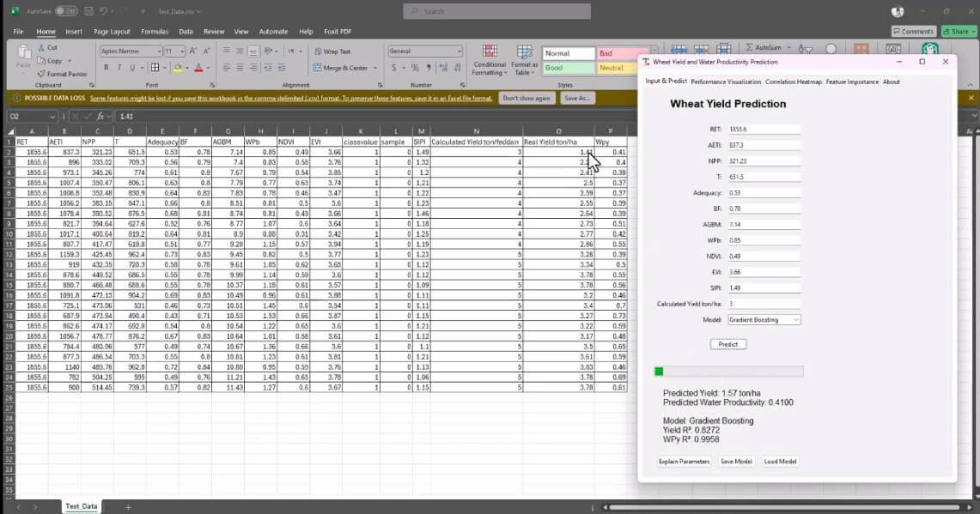Click the Save Model button
This screenshot has height=514, width=980.
point(736,462)
